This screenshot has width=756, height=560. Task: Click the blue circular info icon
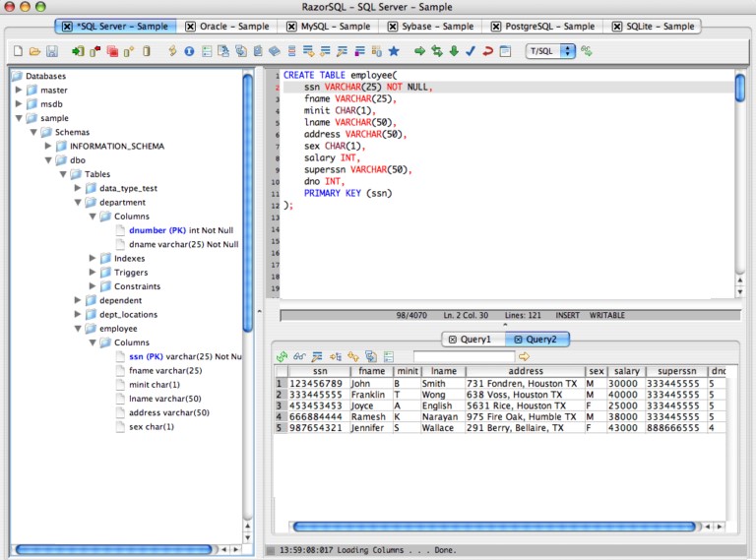coord(189,51)
